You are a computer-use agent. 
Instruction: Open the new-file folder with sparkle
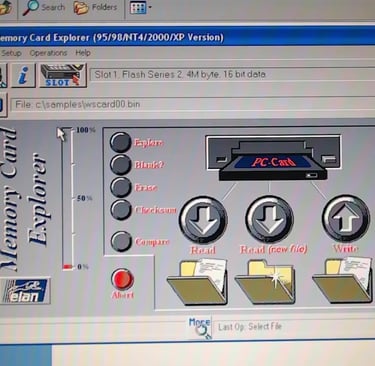click(265, 282)
